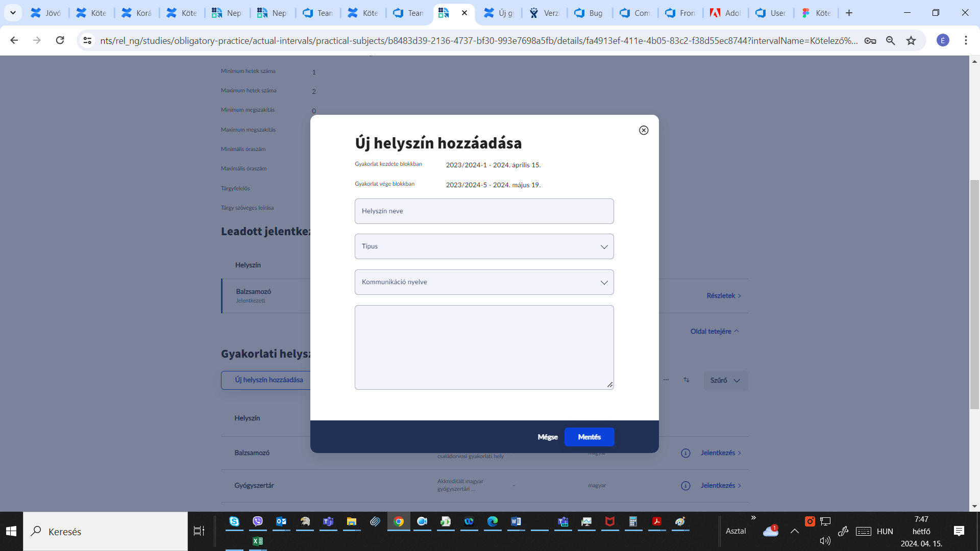Go back with the browser back arrow
Viewport: 980px width, 551px height.
tap(14, 40)
